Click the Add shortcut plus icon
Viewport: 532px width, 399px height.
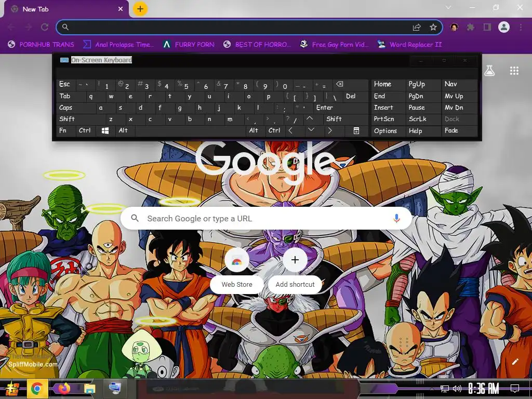click(295, 260)
